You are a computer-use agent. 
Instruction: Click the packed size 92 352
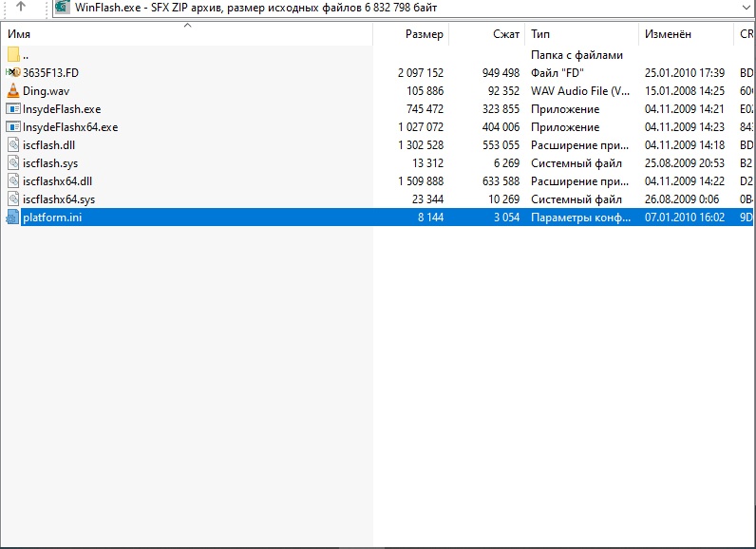pos(503,91)
